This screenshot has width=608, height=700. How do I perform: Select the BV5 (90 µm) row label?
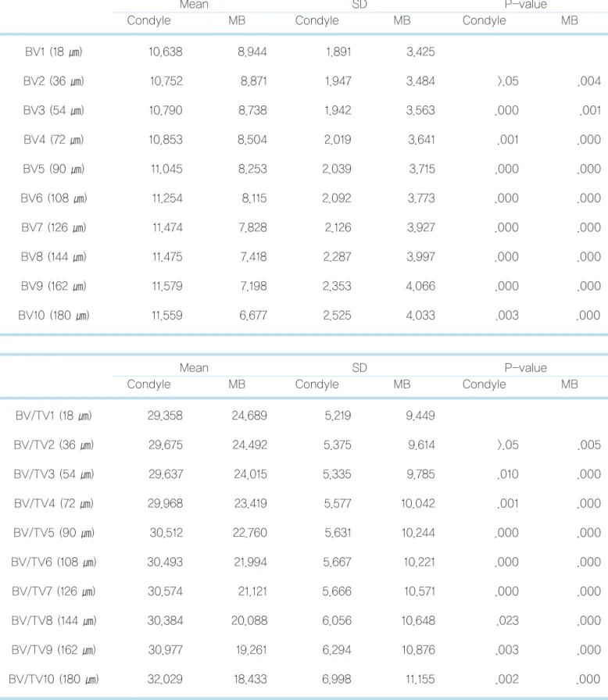click(x=54, y=170)
